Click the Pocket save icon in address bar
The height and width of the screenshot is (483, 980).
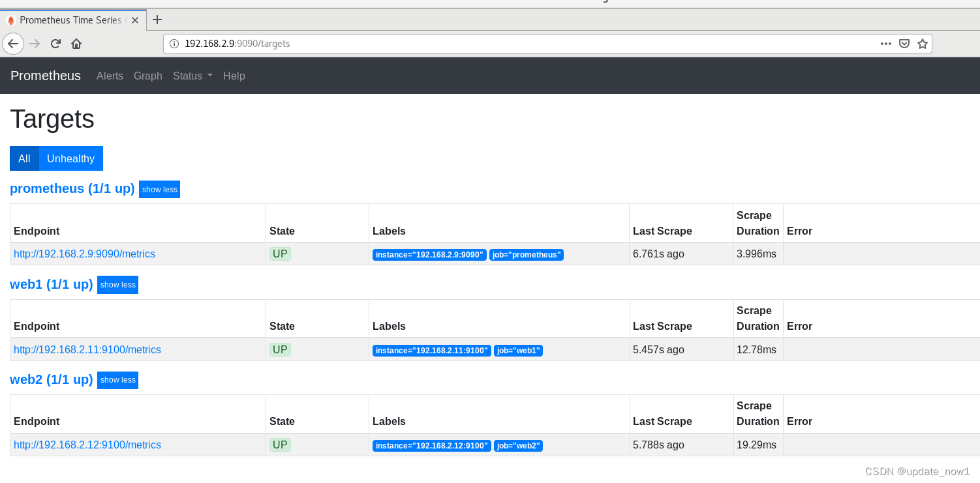click(x=904, y=43)
